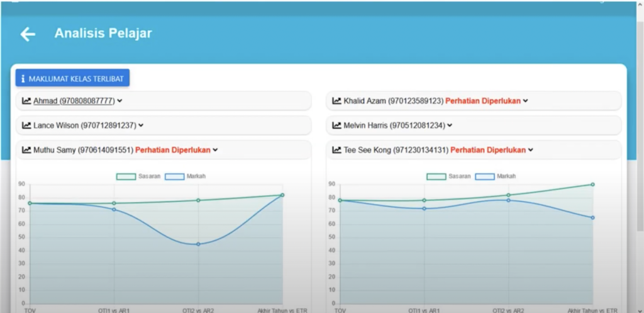Click the chart icon beside Melvin Harris

point(337,125)
